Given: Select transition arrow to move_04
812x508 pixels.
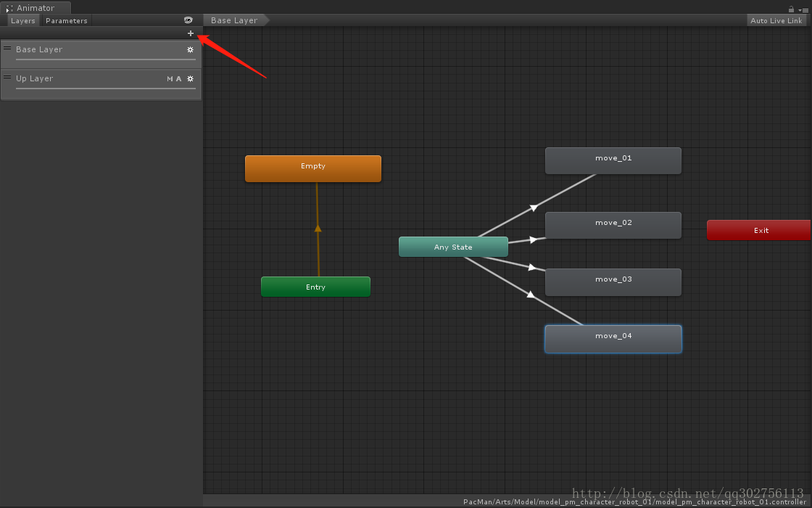Looking at the screenshot, I should 530,295.
